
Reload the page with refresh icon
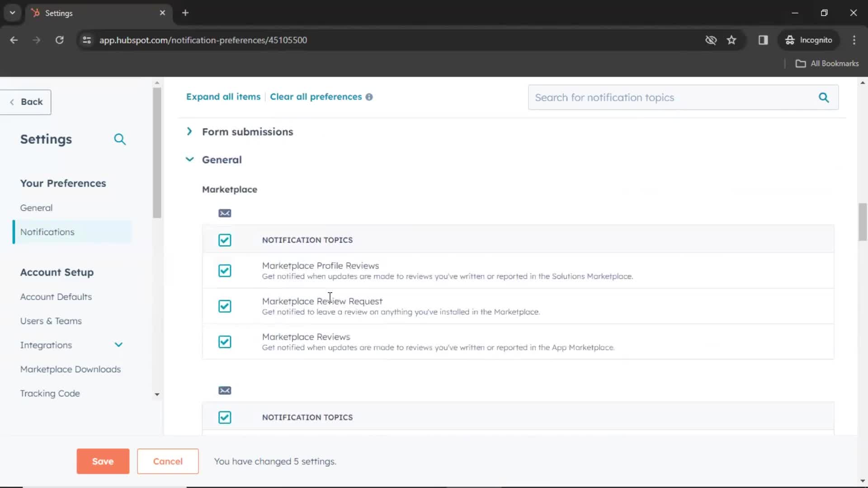coord(59,40)
